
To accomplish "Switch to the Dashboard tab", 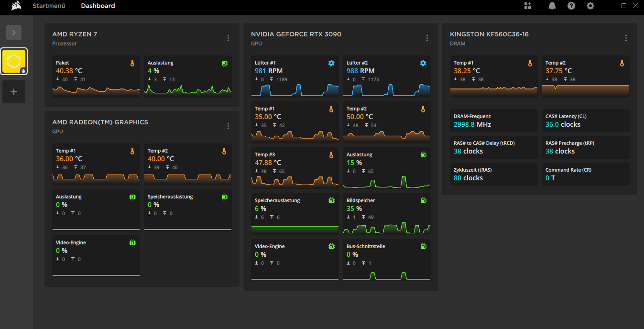I will pyautogui.click(x=98, y=6).
